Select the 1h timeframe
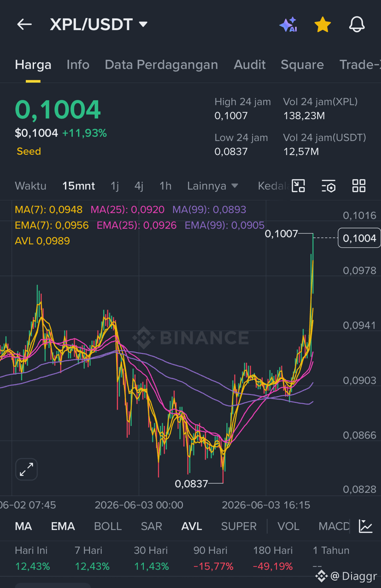This screenshot has width=381, height=588. click(165, 186)
